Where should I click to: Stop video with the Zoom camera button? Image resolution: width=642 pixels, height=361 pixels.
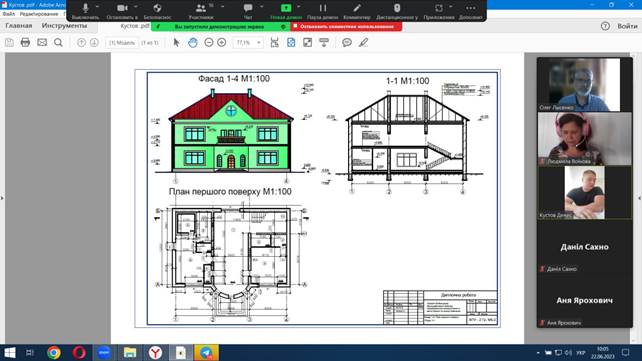coord(122,11)
